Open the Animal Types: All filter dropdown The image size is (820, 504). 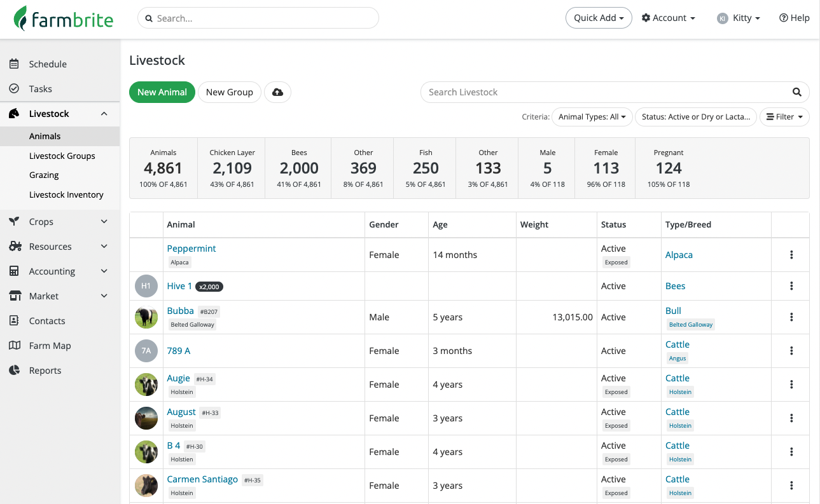pos(592,116)
